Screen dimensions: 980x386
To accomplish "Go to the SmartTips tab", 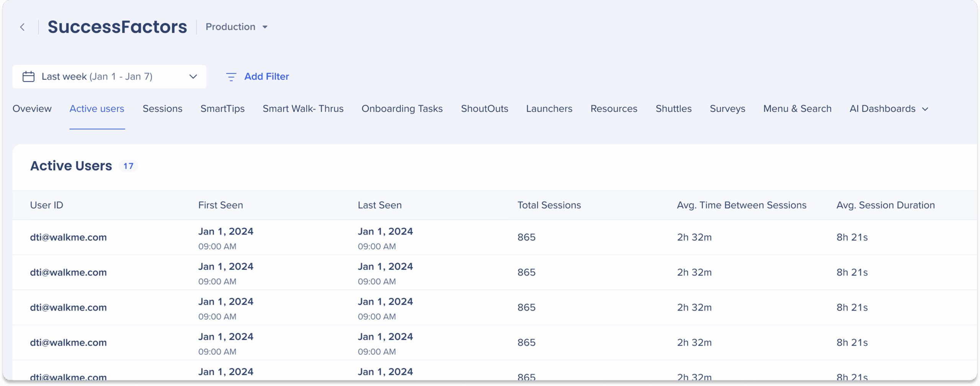I will (222, 109).
